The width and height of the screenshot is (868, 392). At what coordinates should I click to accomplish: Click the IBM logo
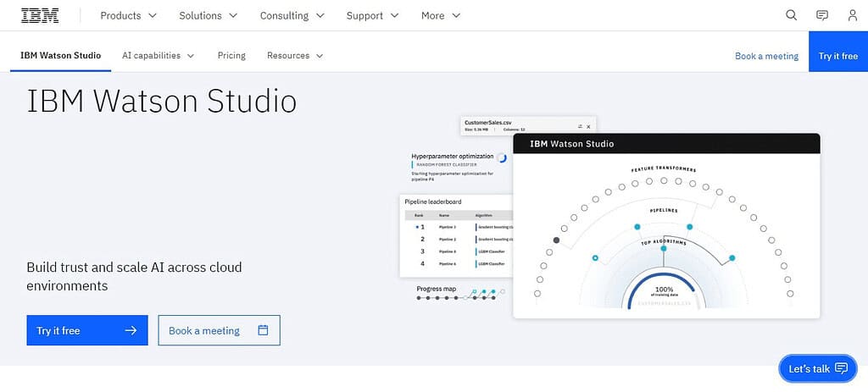[x=40, y=15]
